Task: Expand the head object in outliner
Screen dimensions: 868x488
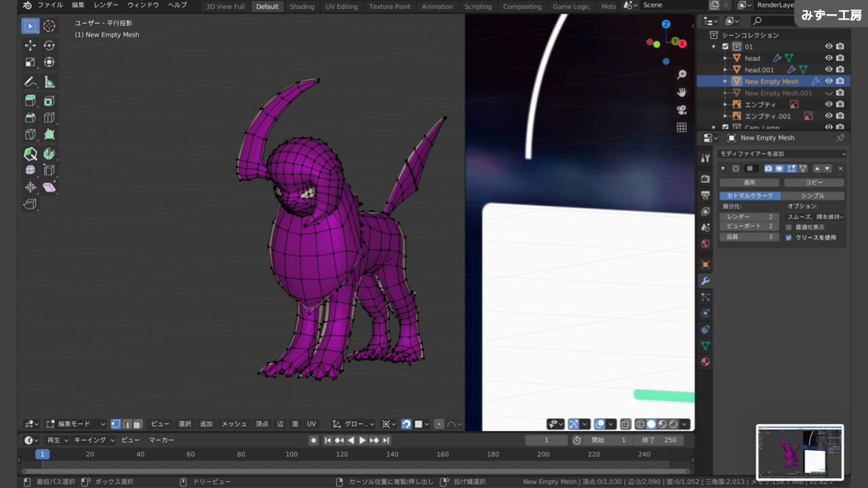Action: click(726, 58)
